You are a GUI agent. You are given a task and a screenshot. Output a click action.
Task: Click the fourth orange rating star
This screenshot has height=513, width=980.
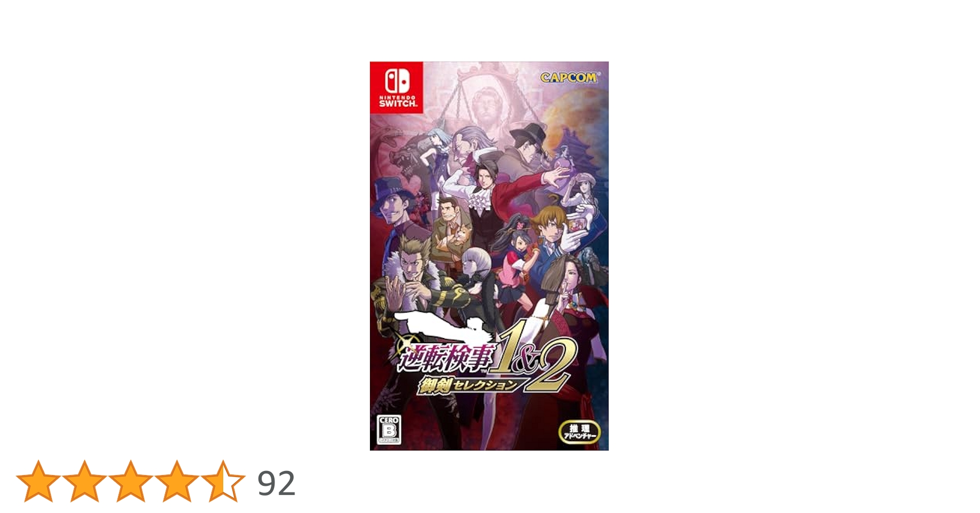click(177, 481)
